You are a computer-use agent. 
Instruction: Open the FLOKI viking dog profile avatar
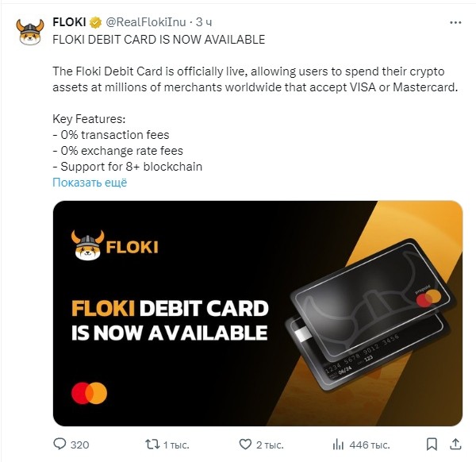pos(30,32)
